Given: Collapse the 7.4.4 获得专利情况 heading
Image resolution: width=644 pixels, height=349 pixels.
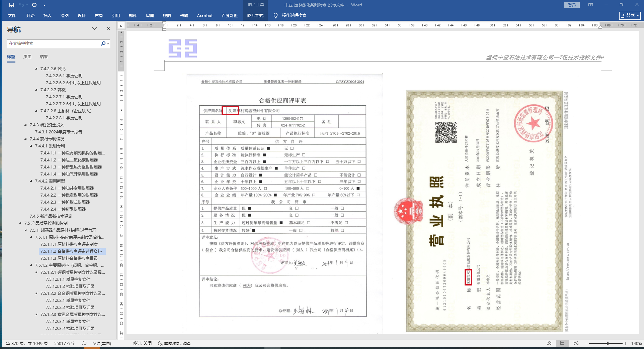Looking at the screenshot, I should coord(26,139).
